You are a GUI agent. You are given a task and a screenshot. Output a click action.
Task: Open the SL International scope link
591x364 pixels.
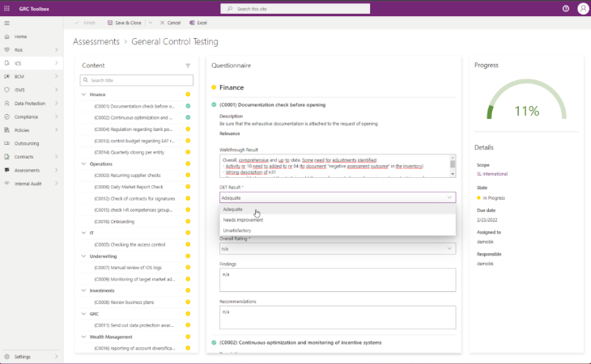point(492,174)
